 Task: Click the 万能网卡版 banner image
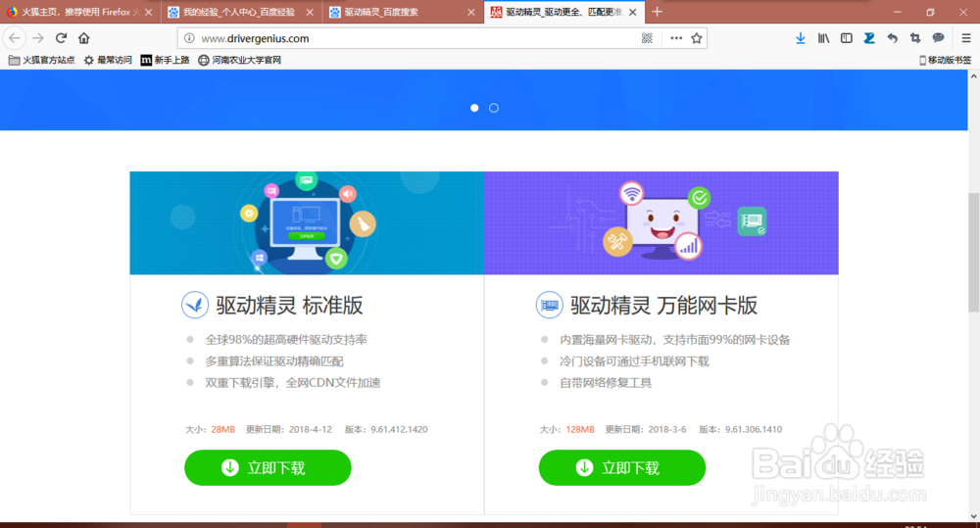coord(661,223)
